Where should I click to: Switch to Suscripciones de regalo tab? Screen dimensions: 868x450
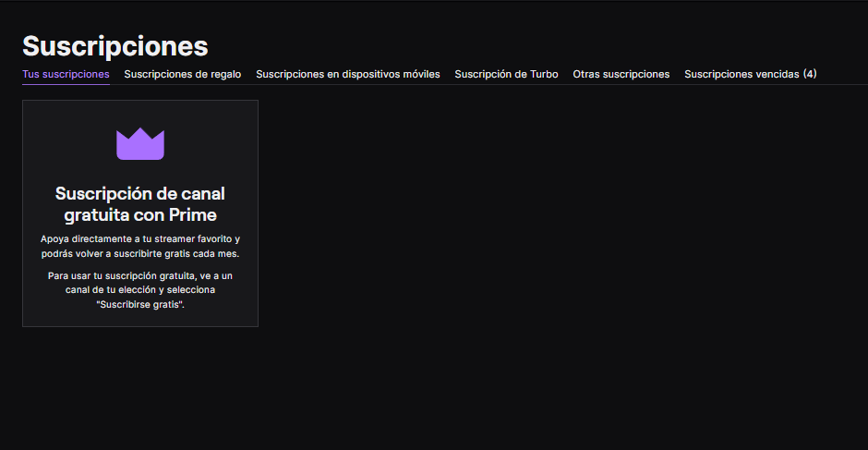182,74
